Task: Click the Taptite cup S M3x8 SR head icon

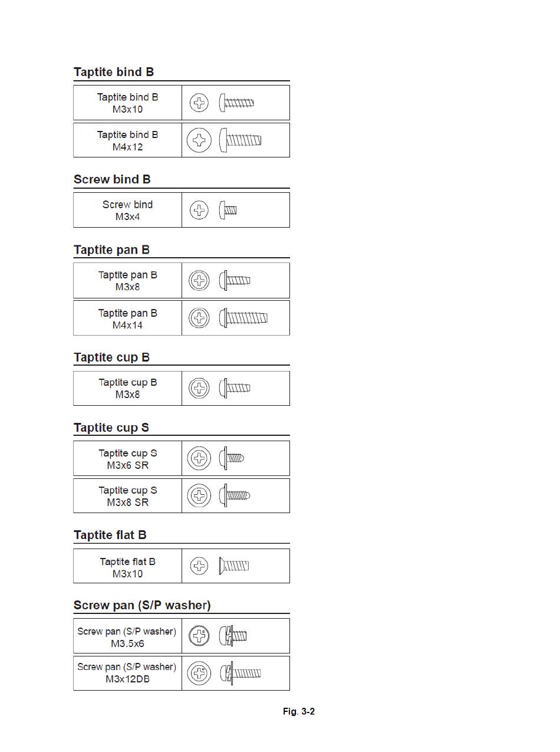Action: 199,495
